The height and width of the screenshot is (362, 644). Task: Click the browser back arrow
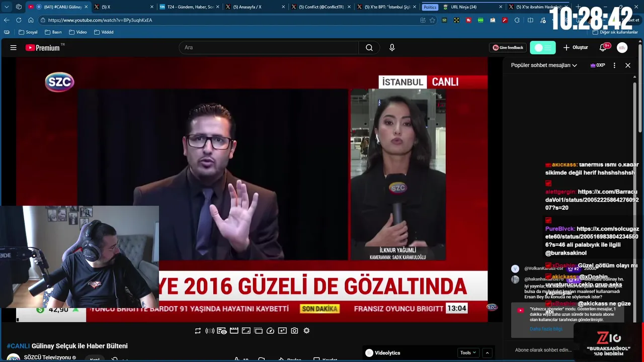7,20
